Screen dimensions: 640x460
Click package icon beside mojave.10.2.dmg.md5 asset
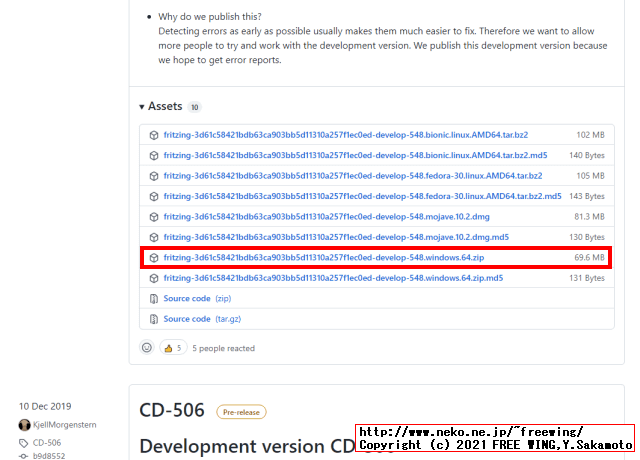(154, 237)
